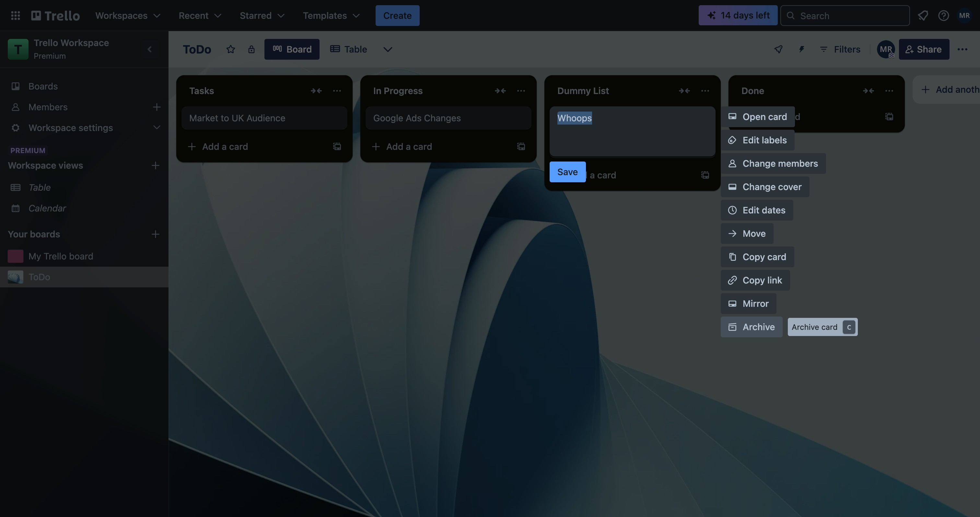Open the app switcher grid icon
980x517 pixels.
[x=16, y=16]
